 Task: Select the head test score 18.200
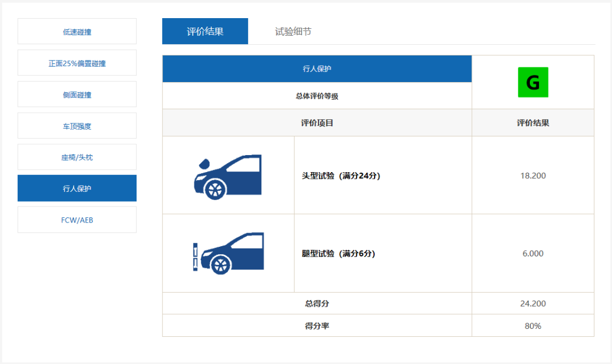[533, 175]
